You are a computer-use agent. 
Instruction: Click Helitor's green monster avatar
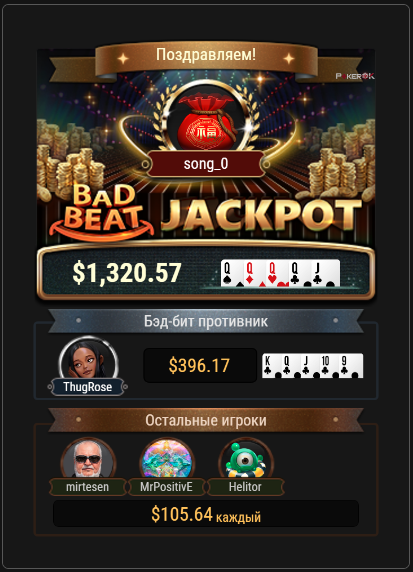click(x=246, y=458)
